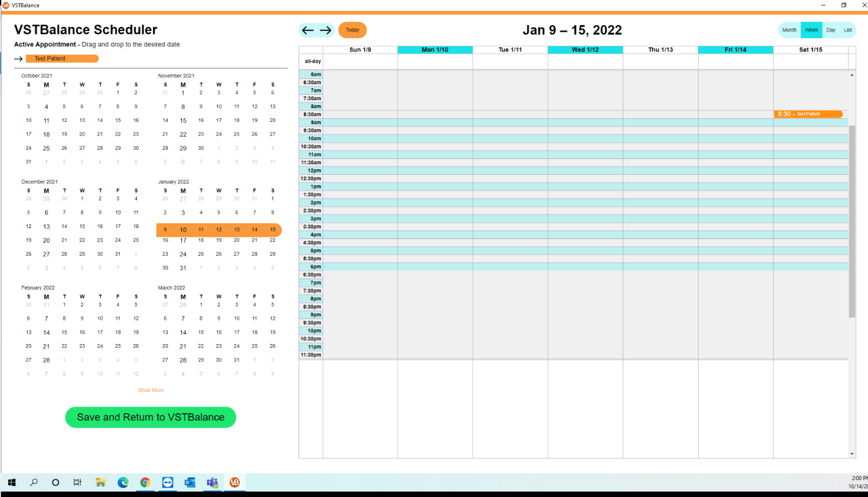Select January 15 in the highlighted week row
This screenshot has height=497, width=868.
pos(272,230)
